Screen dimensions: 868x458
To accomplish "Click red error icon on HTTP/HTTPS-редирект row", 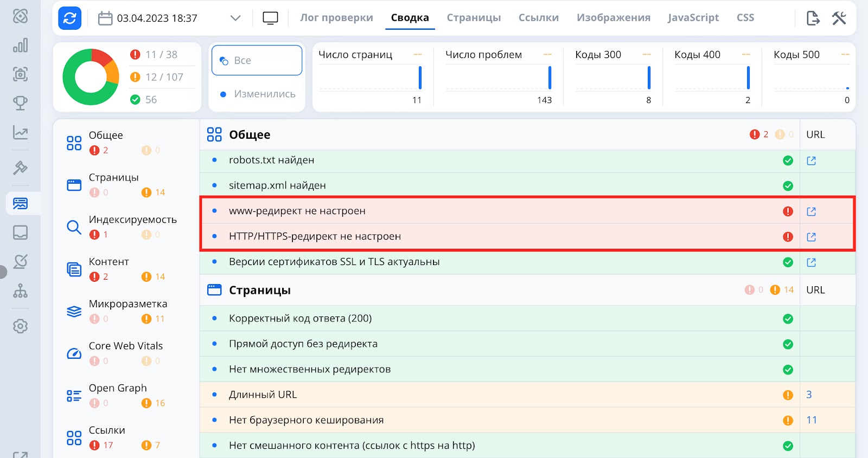I will (788, 237).
